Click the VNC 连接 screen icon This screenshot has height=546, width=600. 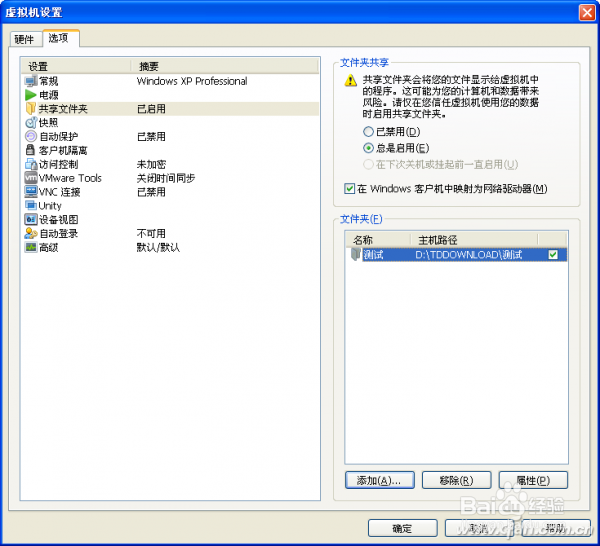31,191
